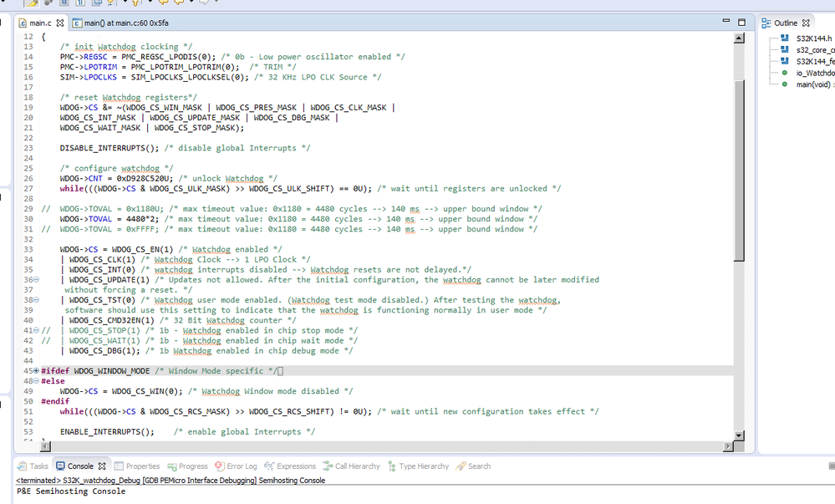The image size is (835, 504).
Task: Click DISABLE_INTERRUPTS(); on line 23
Action: (109, 148)
